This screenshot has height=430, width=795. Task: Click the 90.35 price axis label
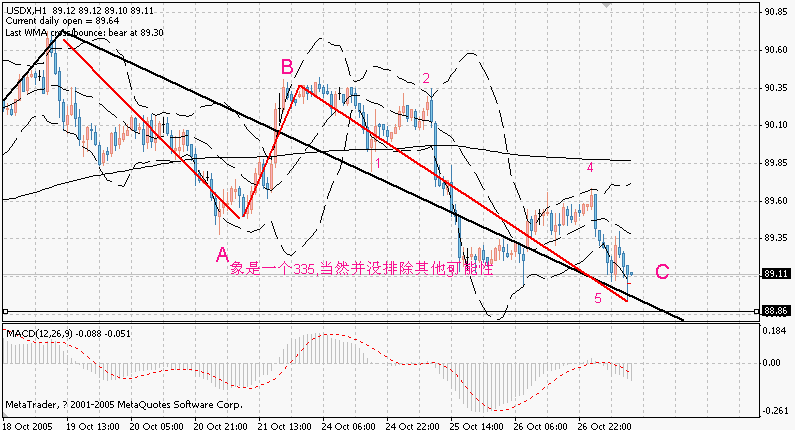[x=776, y=88]
